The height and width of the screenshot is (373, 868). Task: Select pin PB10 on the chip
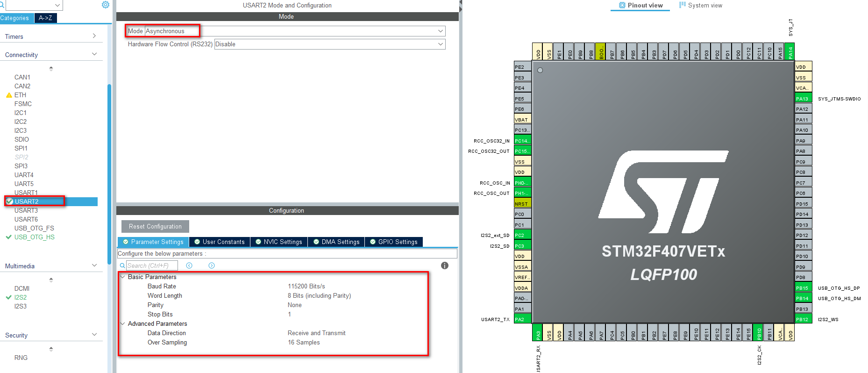pos(758,332)
